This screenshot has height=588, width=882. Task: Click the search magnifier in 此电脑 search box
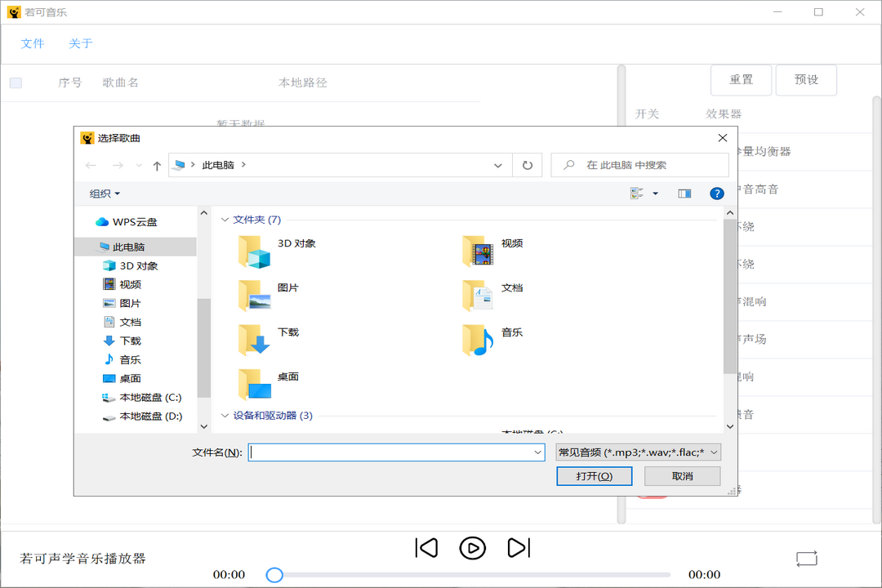coord(567,164)
